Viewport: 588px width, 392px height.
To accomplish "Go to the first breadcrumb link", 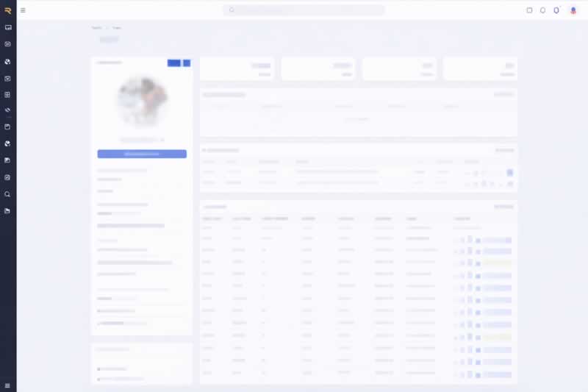I will point(96,28).
